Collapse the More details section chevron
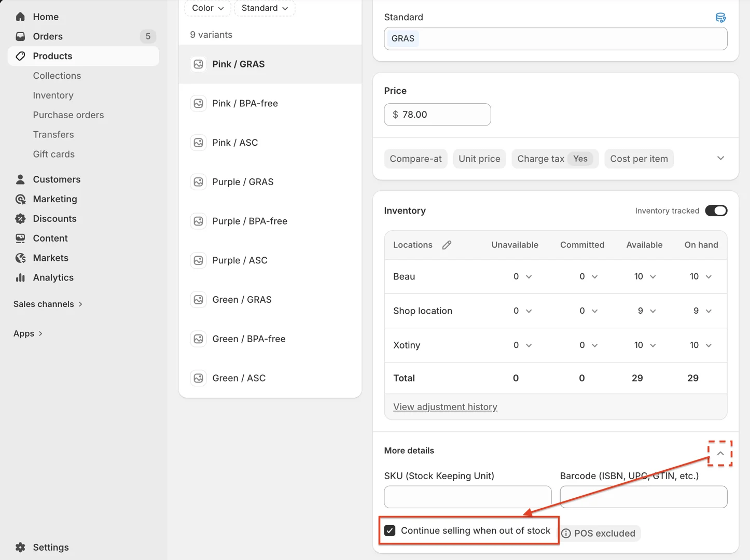The image size is (750, 560). pos(720,453)
